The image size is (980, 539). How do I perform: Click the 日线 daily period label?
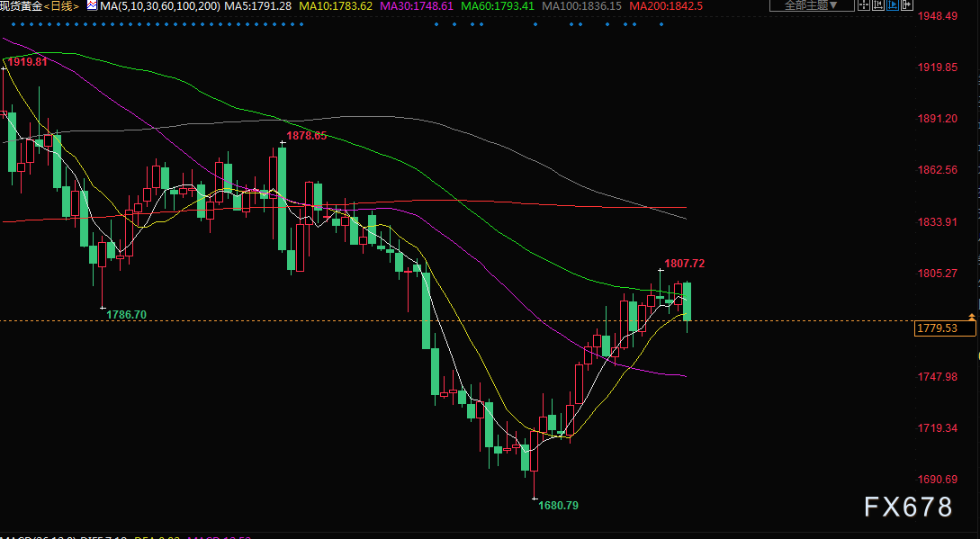[62, 5]
